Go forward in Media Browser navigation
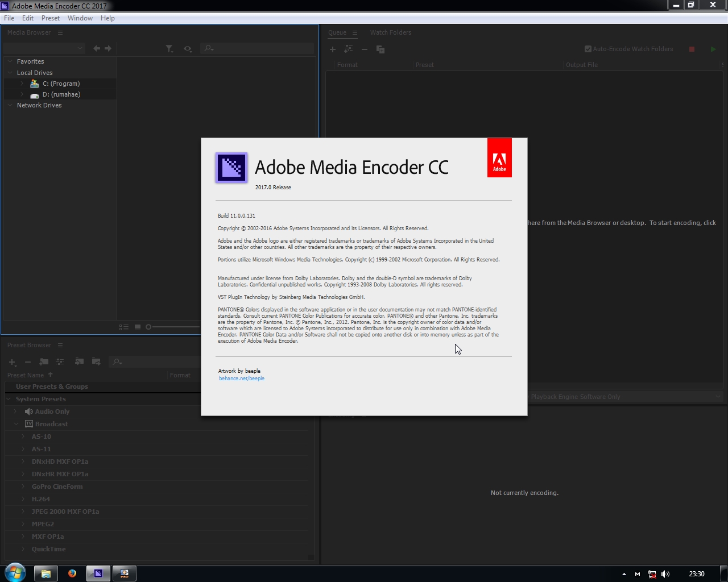Viewport: 728px width, 582px height. click(108, 49)
